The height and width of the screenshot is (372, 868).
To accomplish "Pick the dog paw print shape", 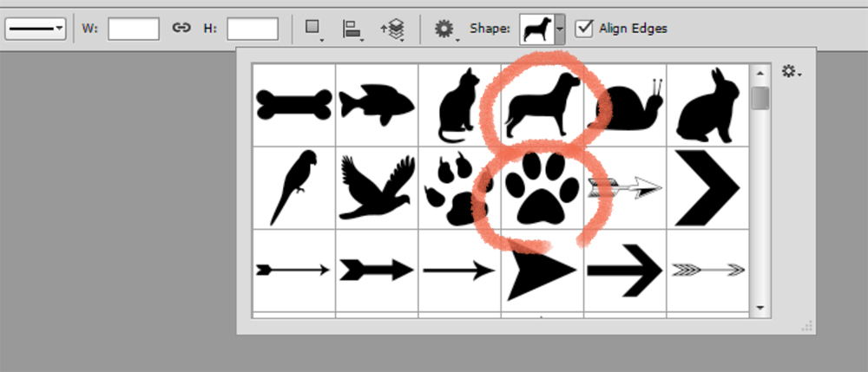I will point(542,188).
